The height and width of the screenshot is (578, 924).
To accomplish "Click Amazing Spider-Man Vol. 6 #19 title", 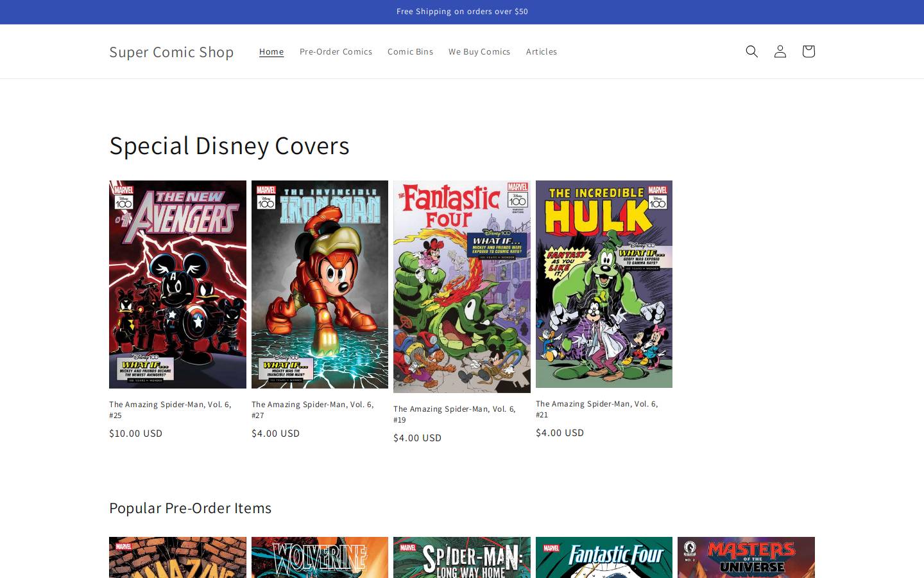I will [454, 414].
